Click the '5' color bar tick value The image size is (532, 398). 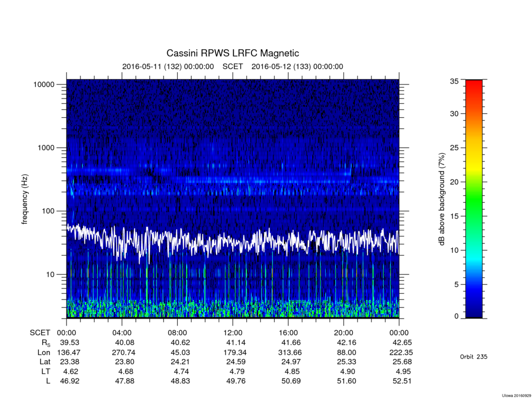coord(456,284)
